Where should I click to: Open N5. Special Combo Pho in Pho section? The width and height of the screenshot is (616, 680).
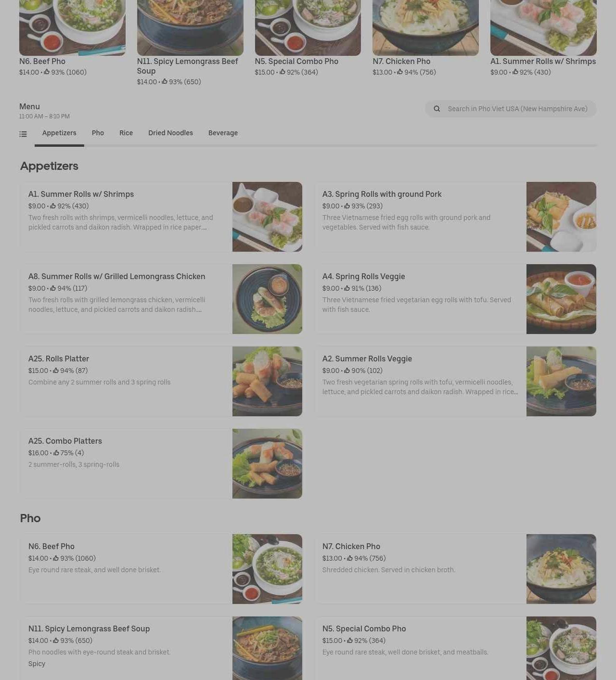[x=455, y=648]
